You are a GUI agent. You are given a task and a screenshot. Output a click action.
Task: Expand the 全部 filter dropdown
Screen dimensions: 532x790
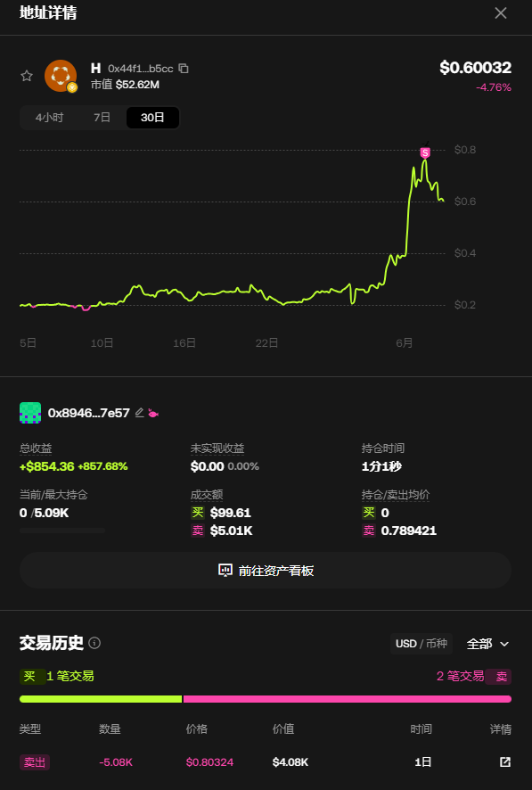click(x=487, y=644)
